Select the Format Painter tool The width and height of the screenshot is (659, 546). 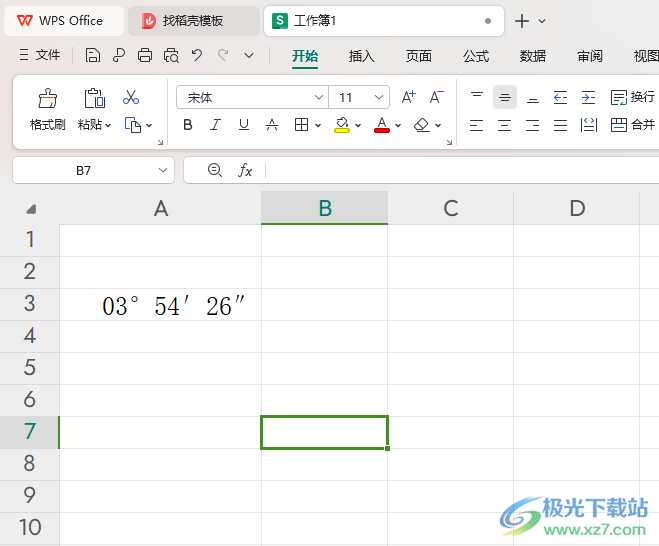coord(47,109)
